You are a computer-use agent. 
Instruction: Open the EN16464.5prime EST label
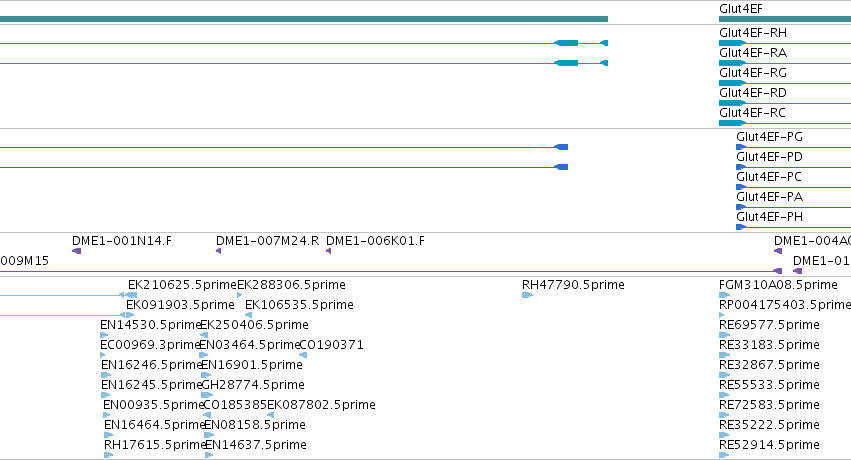(x=155, y=426)
